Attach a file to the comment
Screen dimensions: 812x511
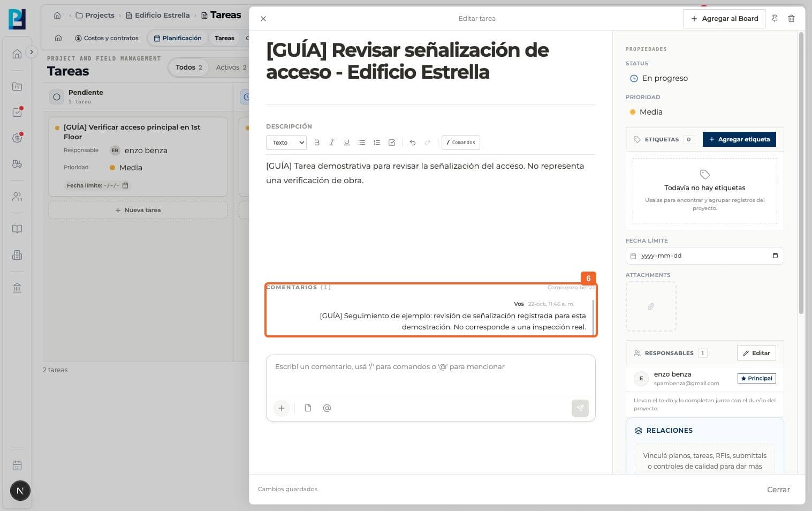pyautogui.click(x=308, y=408)
